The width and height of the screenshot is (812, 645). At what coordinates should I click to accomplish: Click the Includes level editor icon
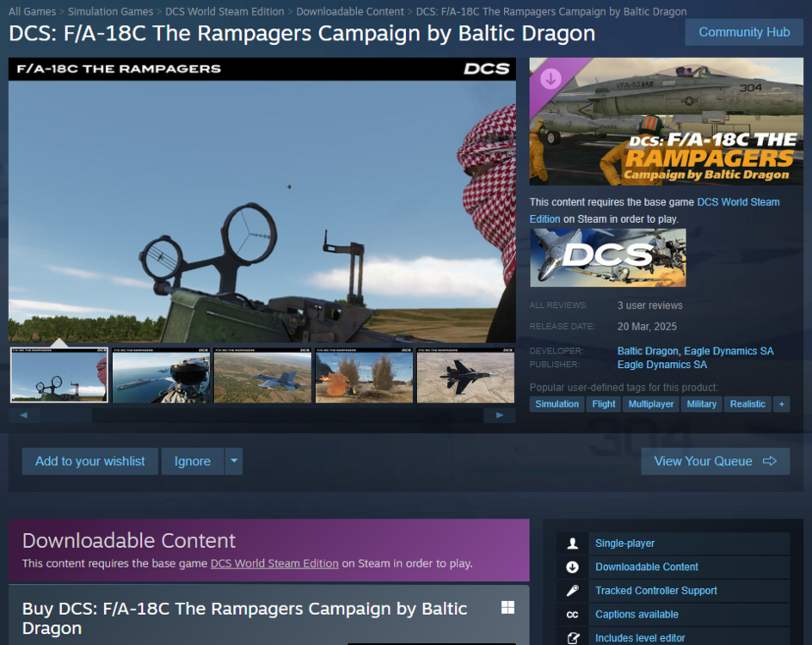coord(573,638)
